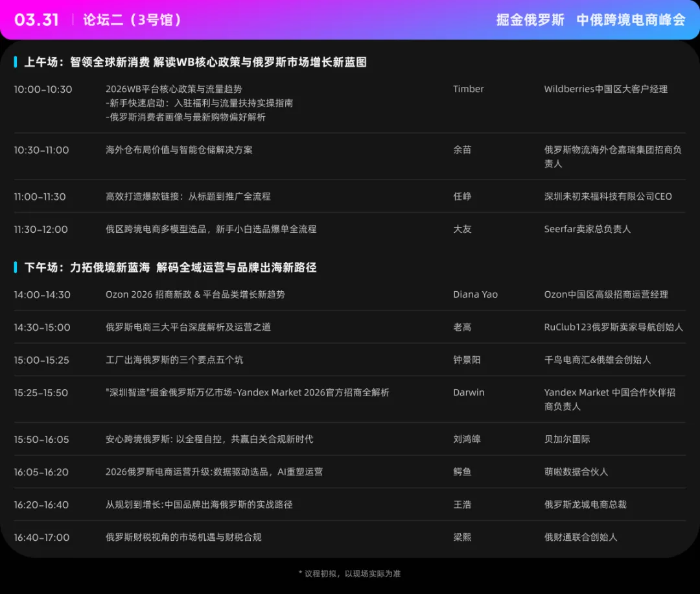Viewport: 700px width, 594px height.
Task: Click topic 2026俄罗斯电商运营升级 数据驱动选品
Action: click(x=214, y=471)
